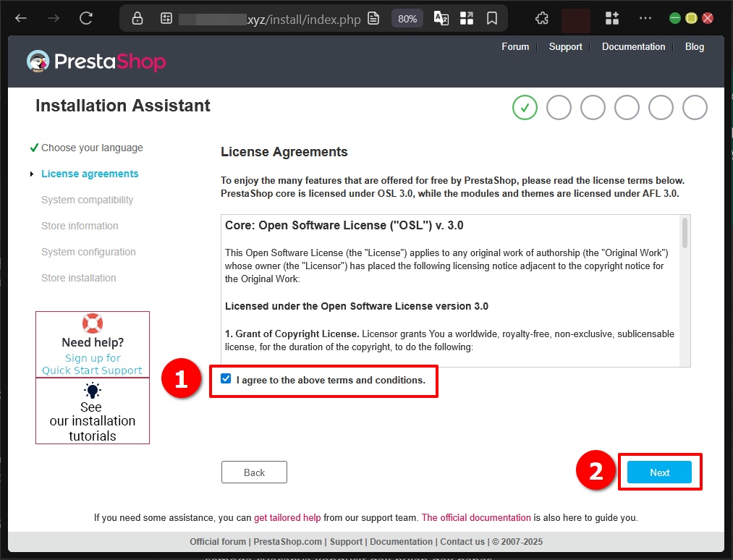Click the blue Next button
Viewport: 733px width, 560px height.
659,472
